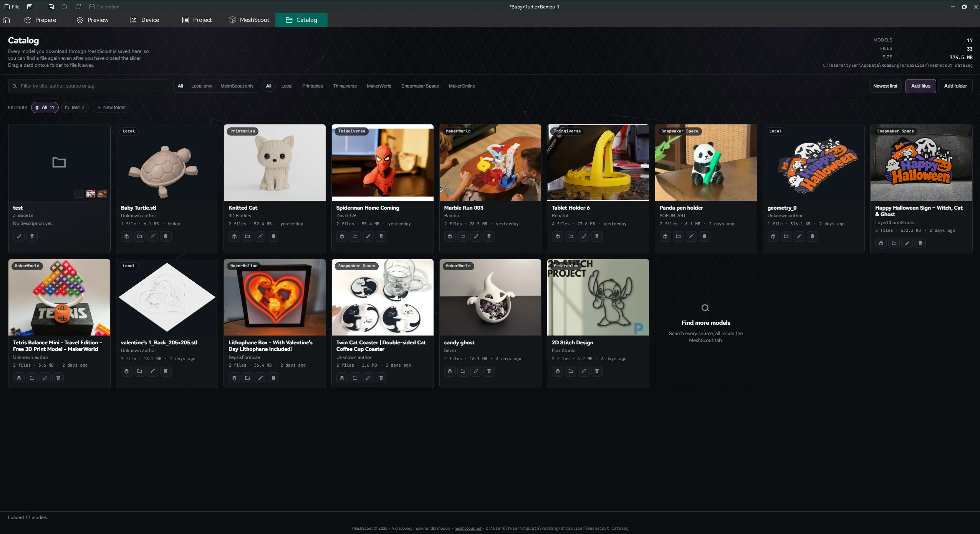Select the 'test 3' folder chip
Viewport: 980px width, 534px height.
click(x=75, y=107)
